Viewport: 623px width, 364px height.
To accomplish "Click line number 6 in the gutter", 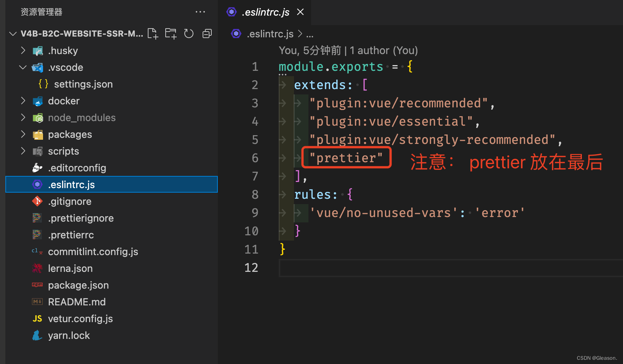I will pos(255,158).
